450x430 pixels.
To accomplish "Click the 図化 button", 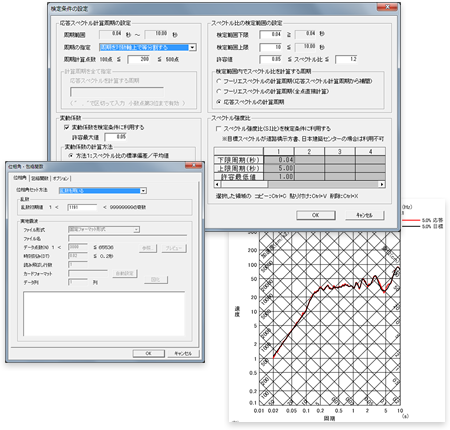I will (156, 280).
